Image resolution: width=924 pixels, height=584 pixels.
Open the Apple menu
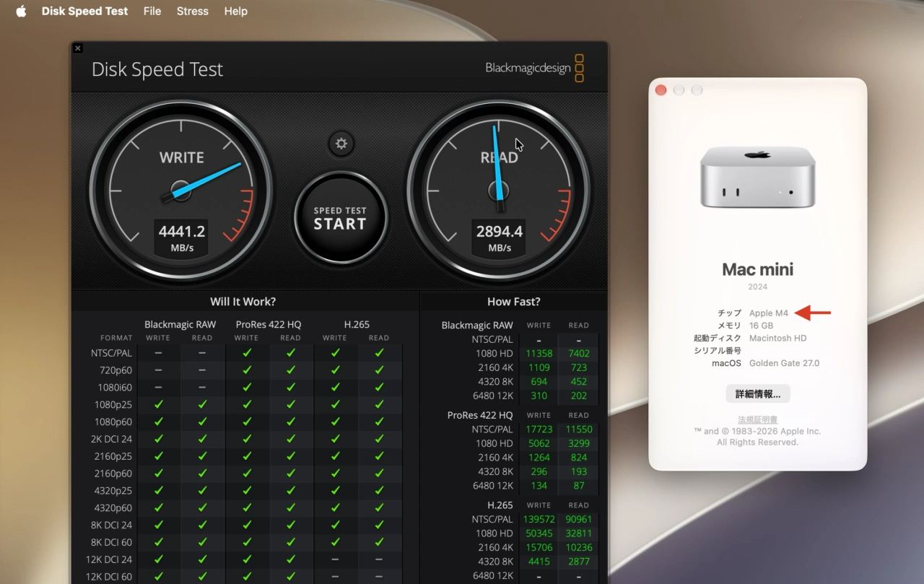pyautogui.click(x=21, y=12)
